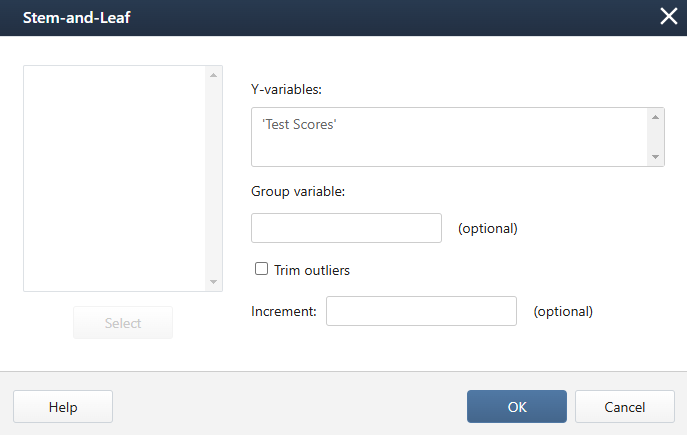
Task: Enable the Trim outliers checkbox
Action: (x=262, y=269)
